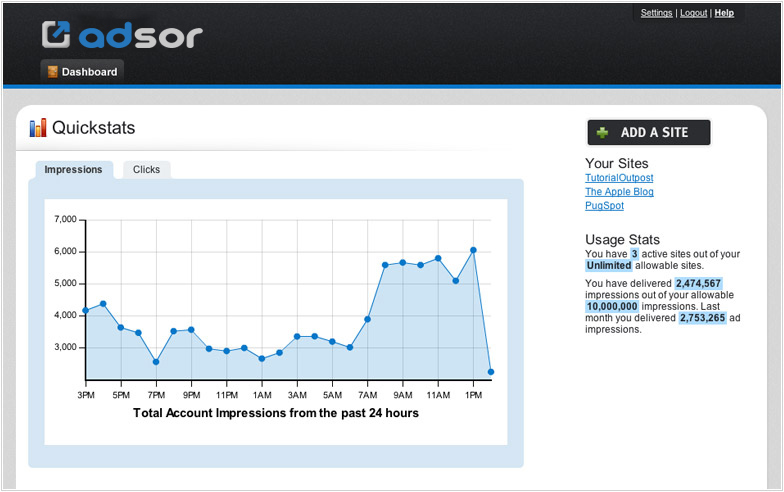Click the Dashboard tab book icon

coord(52,72)
